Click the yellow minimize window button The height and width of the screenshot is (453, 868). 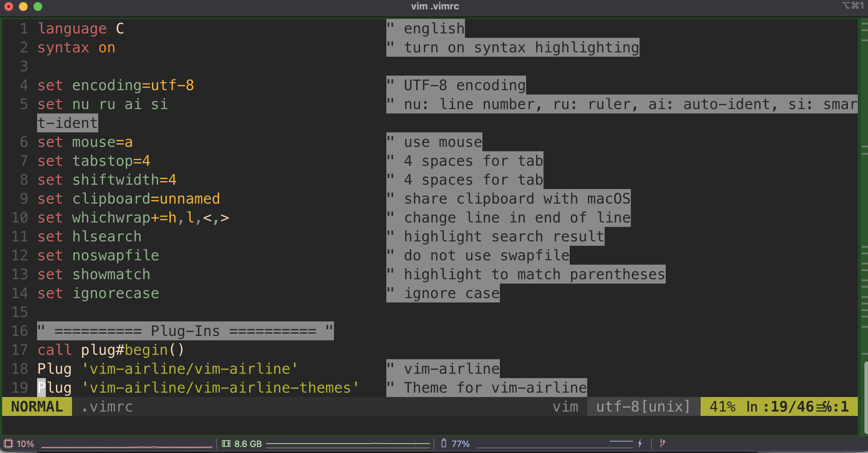23,7
